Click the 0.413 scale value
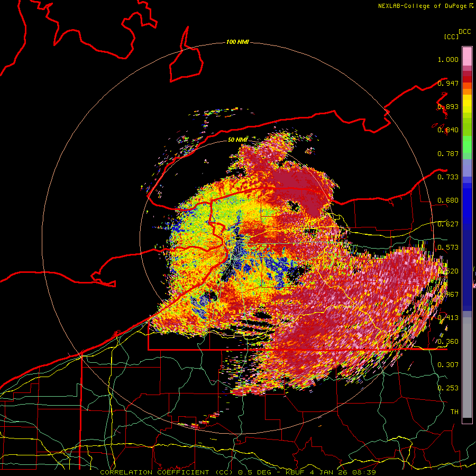 point(448,318)
